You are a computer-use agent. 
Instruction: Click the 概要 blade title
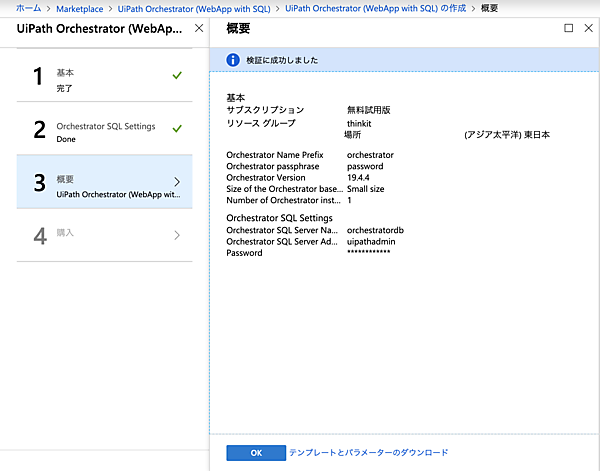238,28
